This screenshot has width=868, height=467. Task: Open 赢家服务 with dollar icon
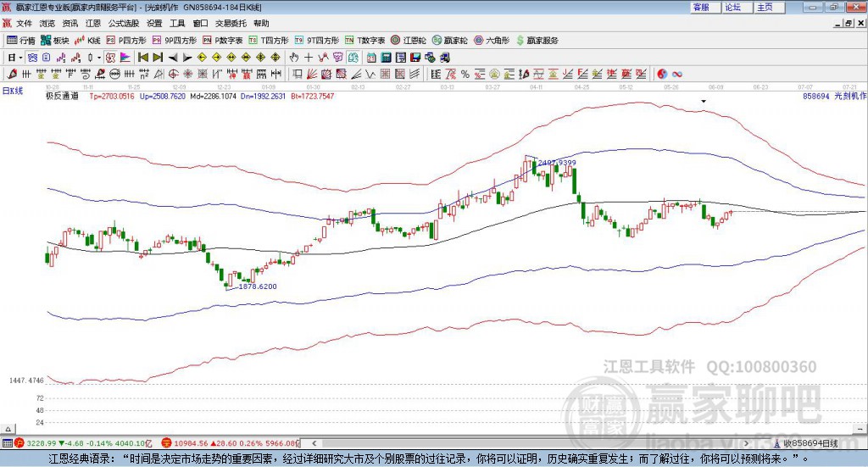pos(537,41)
